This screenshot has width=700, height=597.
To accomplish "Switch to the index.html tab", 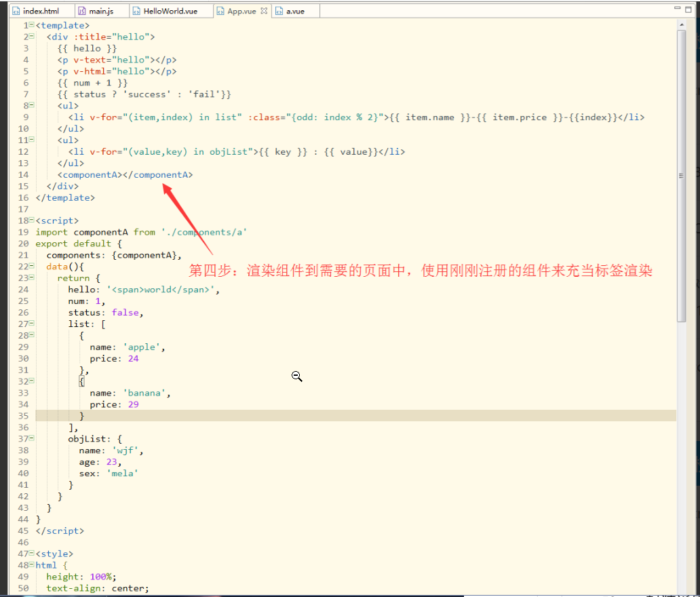I will (x=41, y=11).
